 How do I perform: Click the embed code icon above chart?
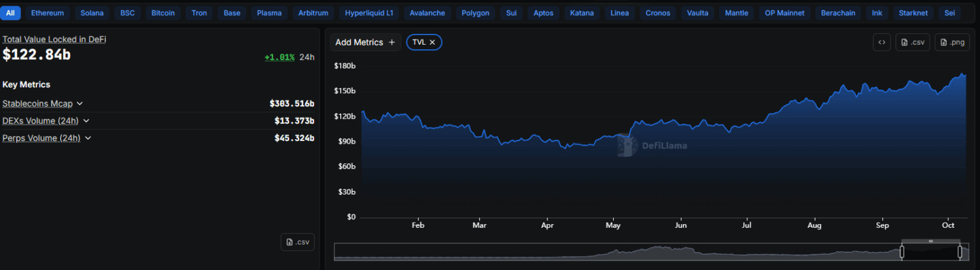click(881, 42)
